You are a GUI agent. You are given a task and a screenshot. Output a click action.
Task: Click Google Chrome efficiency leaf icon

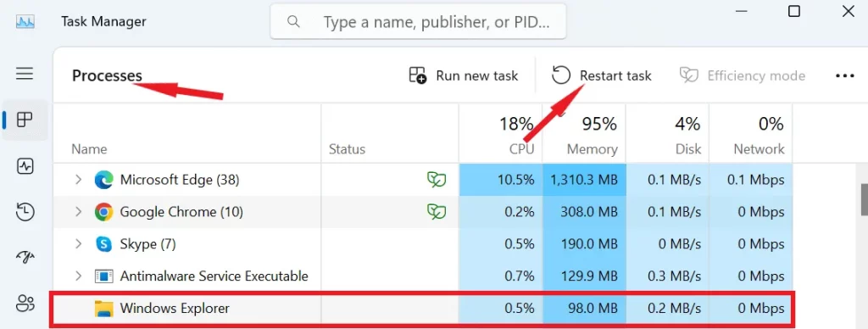[437, 212]
